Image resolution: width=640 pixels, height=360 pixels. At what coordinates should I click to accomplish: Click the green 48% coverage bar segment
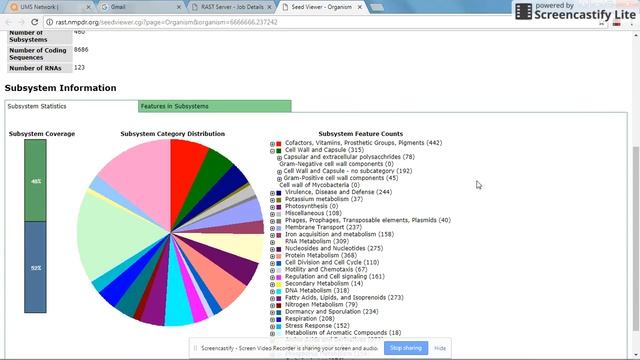tap(35, 180)
